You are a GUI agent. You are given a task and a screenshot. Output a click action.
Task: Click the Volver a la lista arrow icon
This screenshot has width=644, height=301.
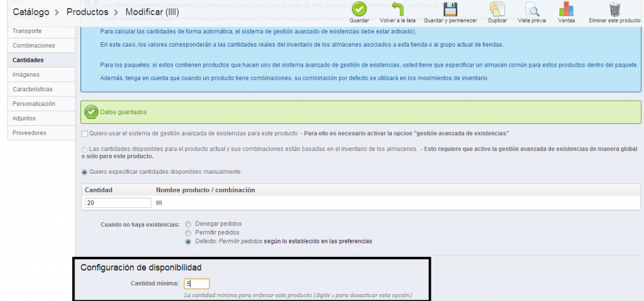397,9
